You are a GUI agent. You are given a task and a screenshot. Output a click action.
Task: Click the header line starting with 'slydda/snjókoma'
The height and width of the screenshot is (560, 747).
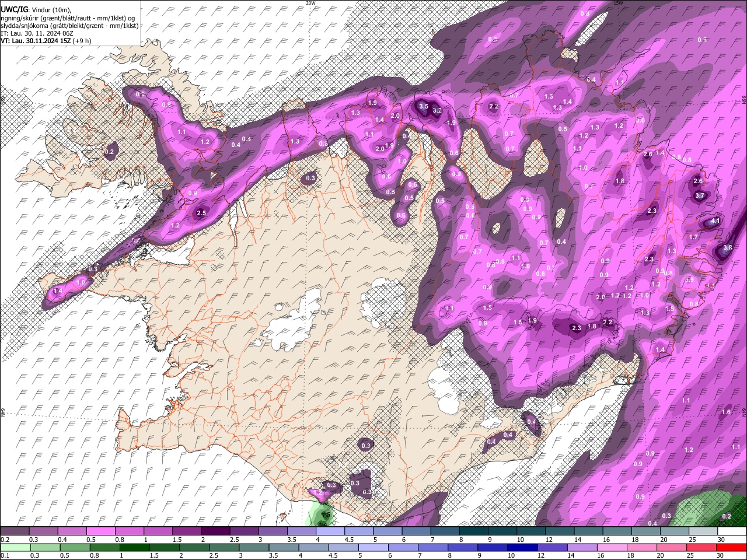[69, 26]
